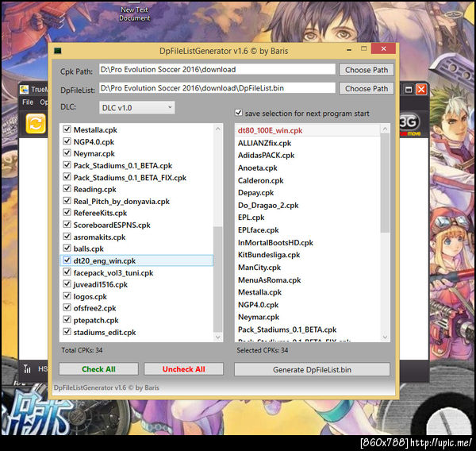Select Anoeta.cpk in right list
476x451 pixels.
click(x=308, y=168)
